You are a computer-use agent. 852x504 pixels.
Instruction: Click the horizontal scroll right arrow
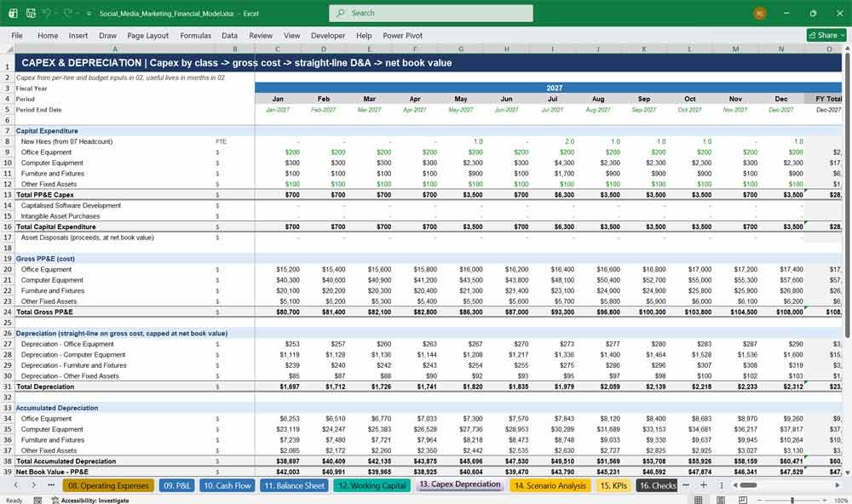[x=838, y=485]
